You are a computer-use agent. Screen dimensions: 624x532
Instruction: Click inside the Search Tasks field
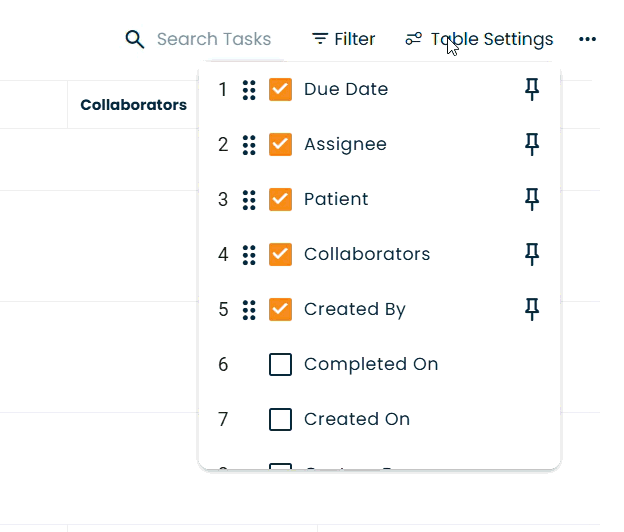click(214, 39)
